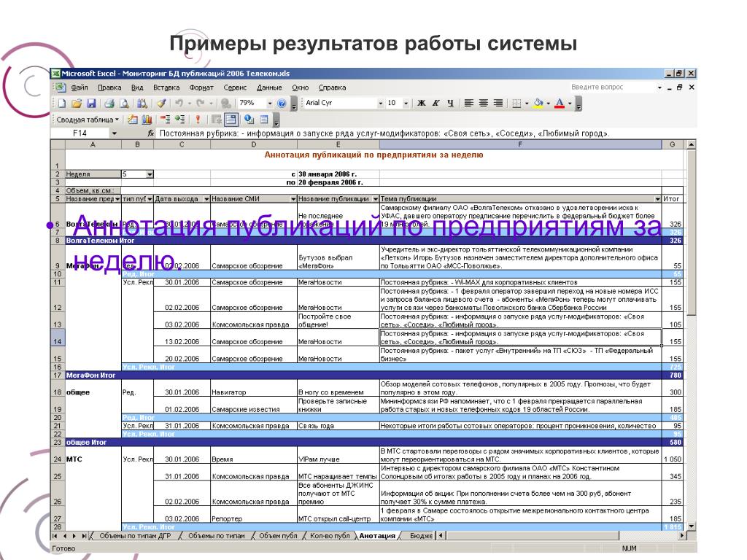Open the Тема публикации filter dropdown
The width and height of the screenshot is (747, 560).
coord(657,199)
